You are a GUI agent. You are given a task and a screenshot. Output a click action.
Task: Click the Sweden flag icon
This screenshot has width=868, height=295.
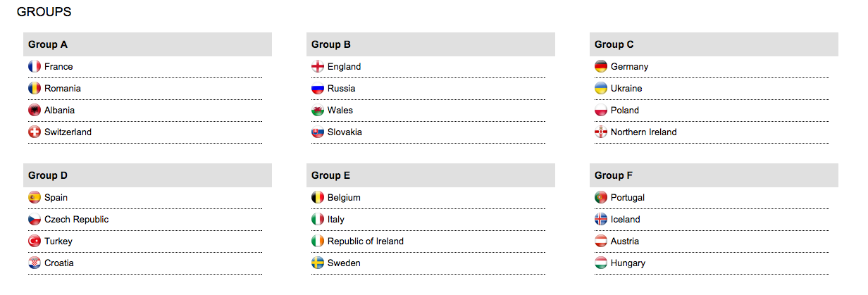(x=318, y=263)
